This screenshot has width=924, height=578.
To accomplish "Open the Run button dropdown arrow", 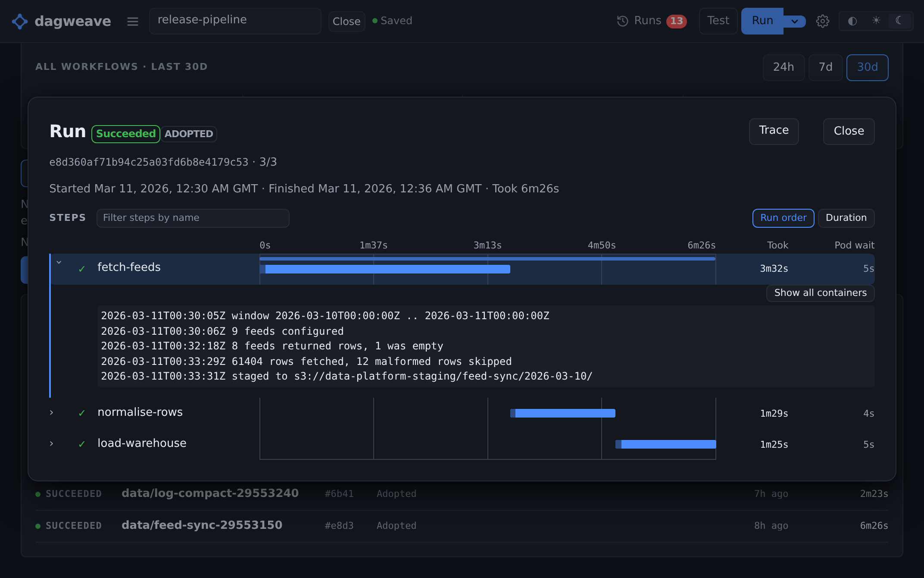I will [795, 21].
